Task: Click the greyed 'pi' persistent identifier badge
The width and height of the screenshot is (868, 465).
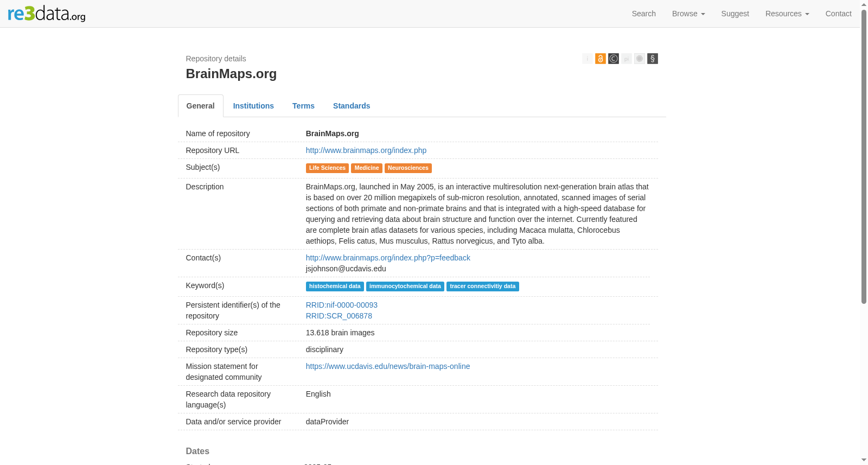Action: pos(627,59)
